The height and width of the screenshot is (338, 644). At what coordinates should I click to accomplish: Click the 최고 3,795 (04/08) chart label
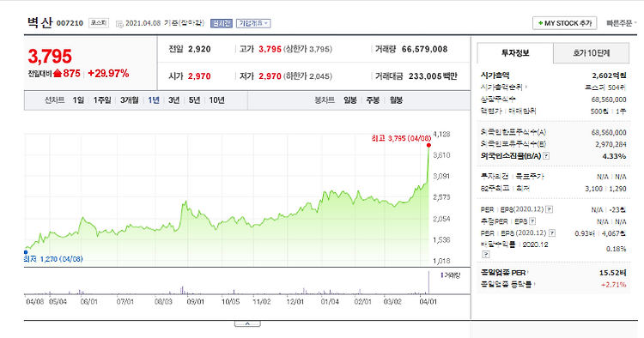[401, 138]
